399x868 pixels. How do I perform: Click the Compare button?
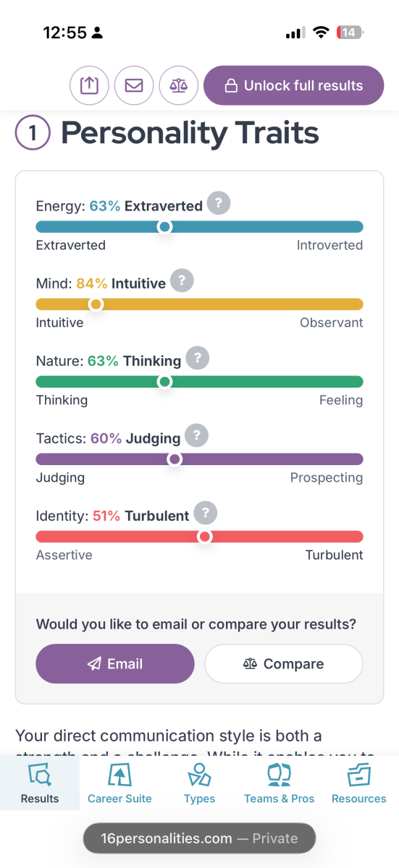coord(284,664)
